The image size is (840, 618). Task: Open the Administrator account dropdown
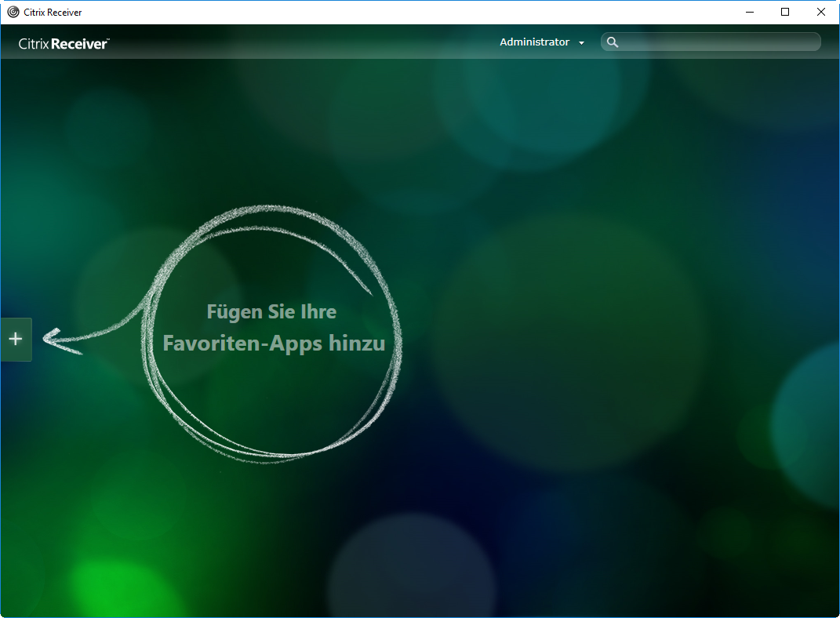(542, 42)
